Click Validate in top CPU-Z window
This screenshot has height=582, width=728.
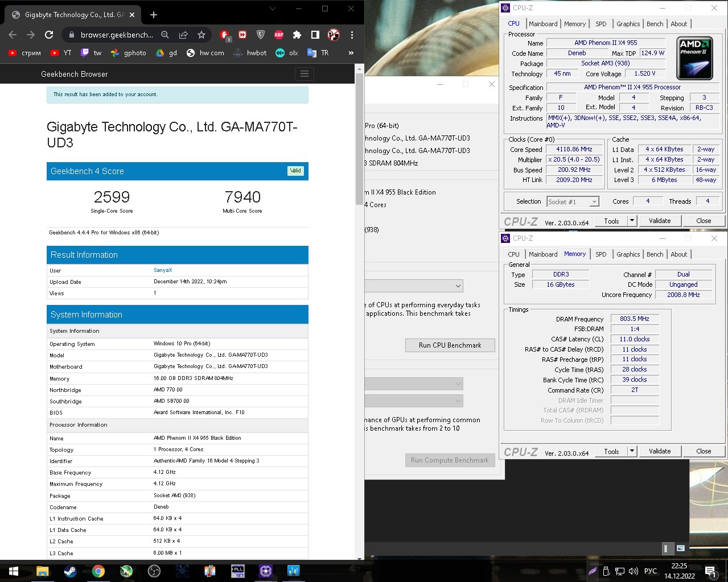pyautogui.click(x=660, y=221)
